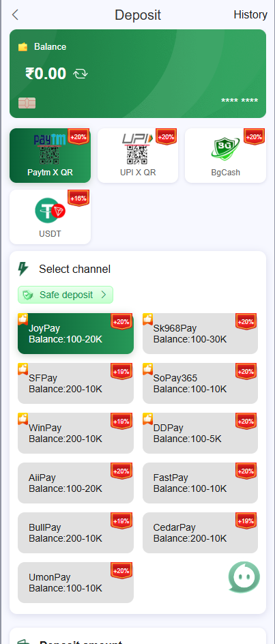Click the thumbs-up icon on SoPay365
Viewport: 275px width, 644px height.
point(147,368)
